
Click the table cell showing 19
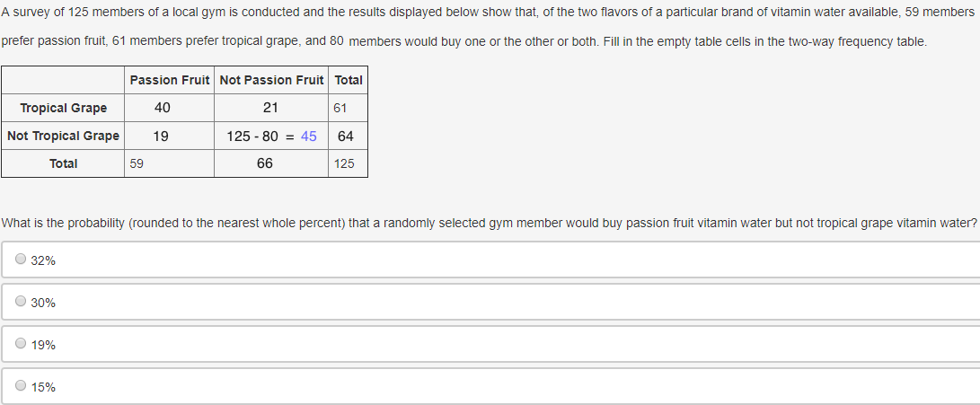coord(161,136)
